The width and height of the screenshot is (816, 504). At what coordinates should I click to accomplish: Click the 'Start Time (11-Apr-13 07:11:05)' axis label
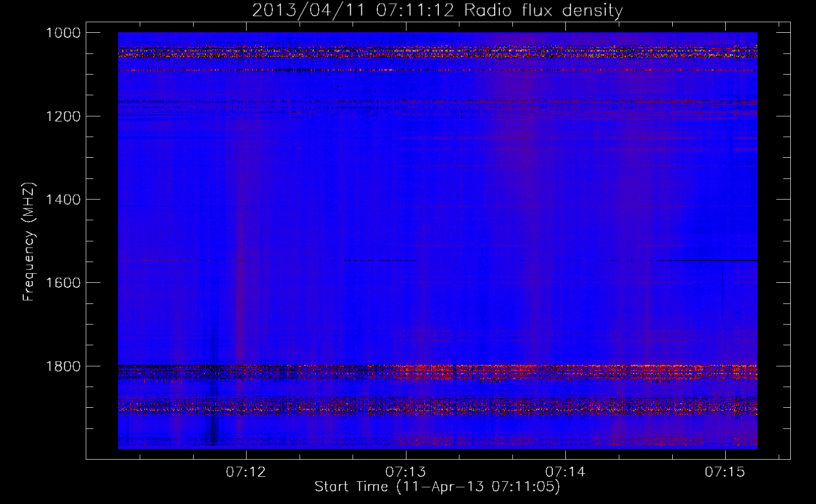coord(437,487)
